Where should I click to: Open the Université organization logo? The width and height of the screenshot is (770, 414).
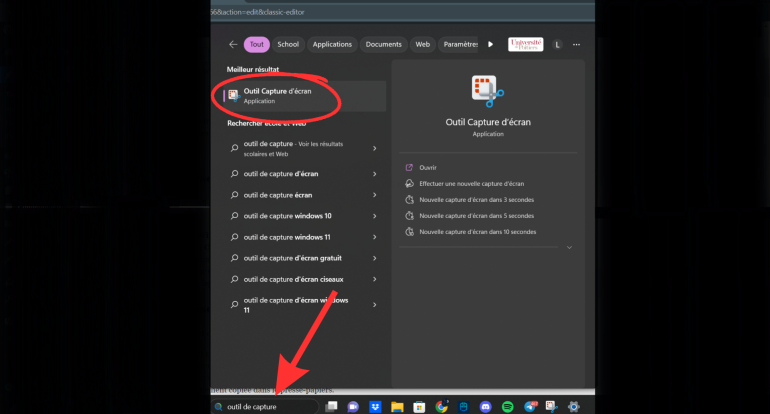(x=525, y=44)
